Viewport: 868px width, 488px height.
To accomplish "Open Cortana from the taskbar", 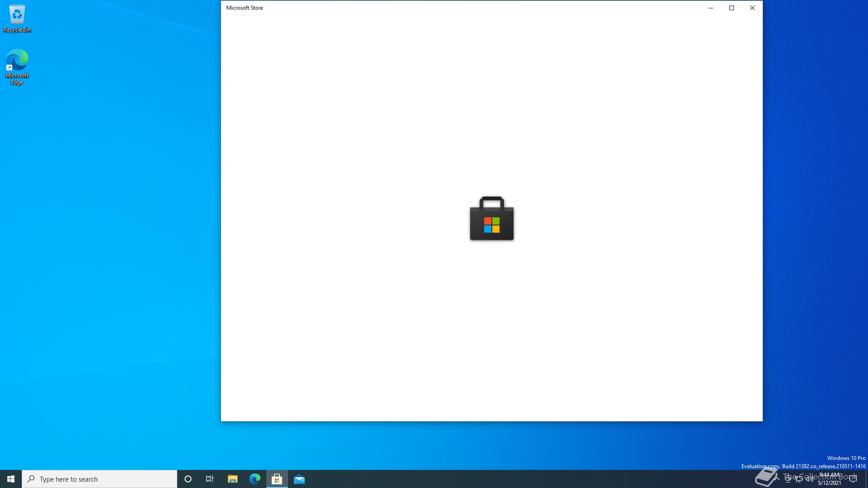I will [x=188, y=479].
